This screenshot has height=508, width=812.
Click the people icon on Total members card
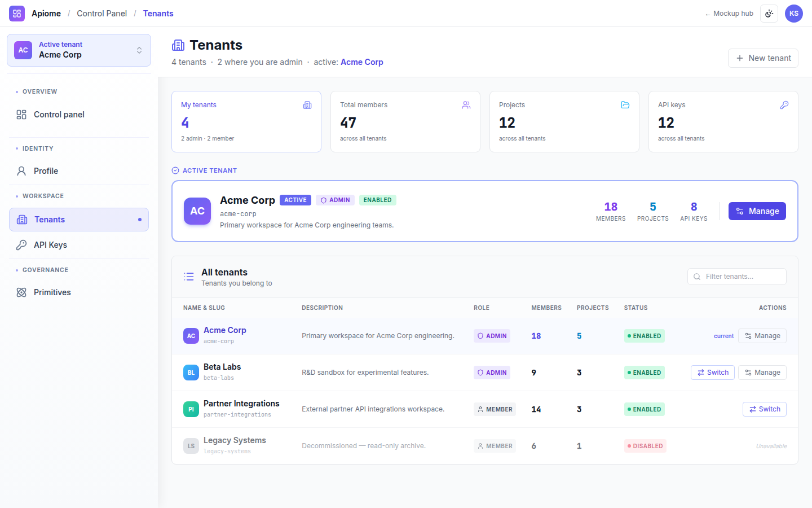pos(466,105)
